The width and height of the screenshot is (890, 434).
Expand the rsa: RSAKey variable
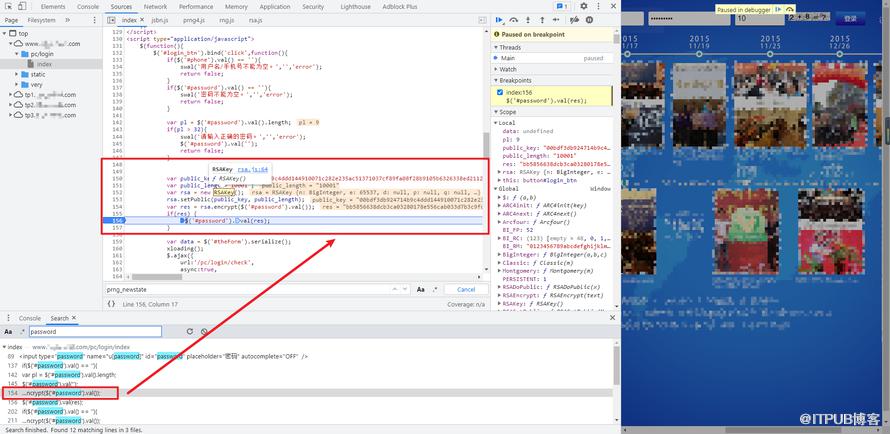(x=499, y=172)
